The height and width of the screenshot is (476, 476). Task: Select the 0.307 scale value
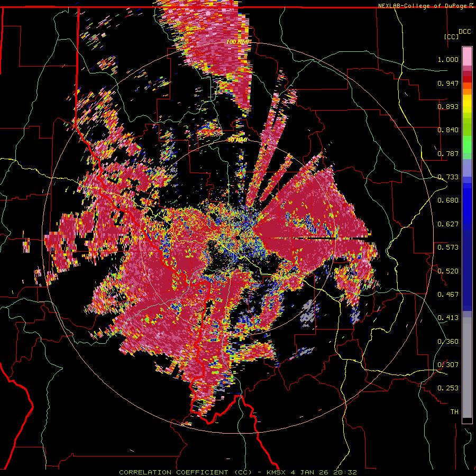pos(448,365)
